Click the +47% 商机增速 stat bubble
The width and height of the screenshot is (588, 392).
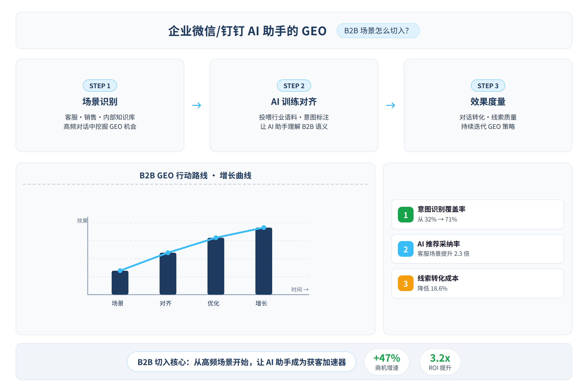coord(387,362)
